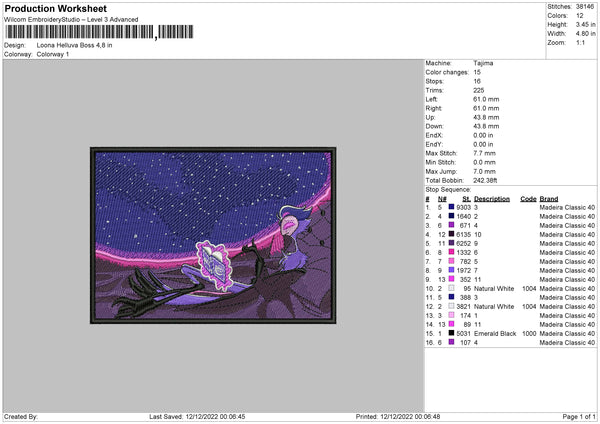The image size is (600, 424).
Task: Select thread code 1000 in stop row 15
Action: pyautogui.click(x=529, y=334)
